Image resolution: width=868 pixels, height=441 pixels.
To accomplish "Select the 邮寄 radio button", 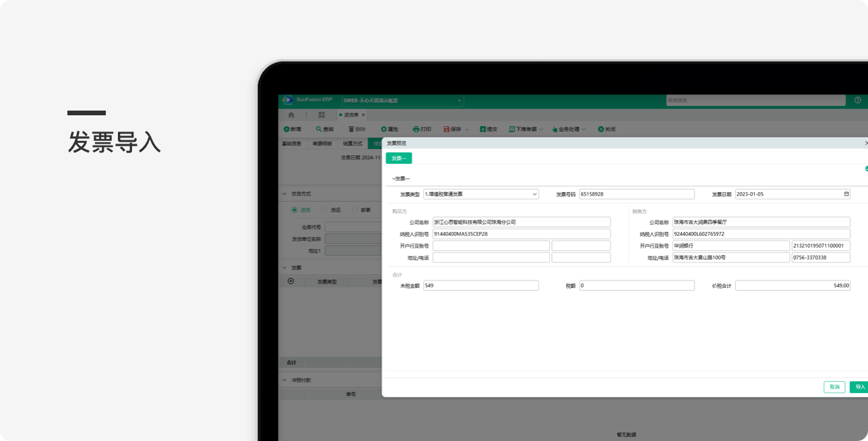I will (x=354, y=210).
